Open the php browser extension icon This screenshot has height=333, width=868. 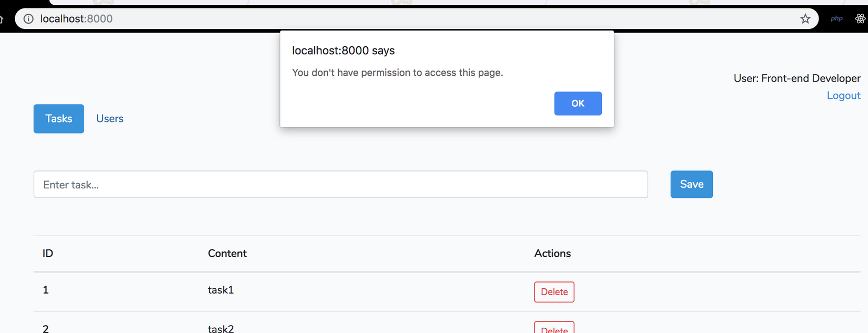(x=836, y=18)
